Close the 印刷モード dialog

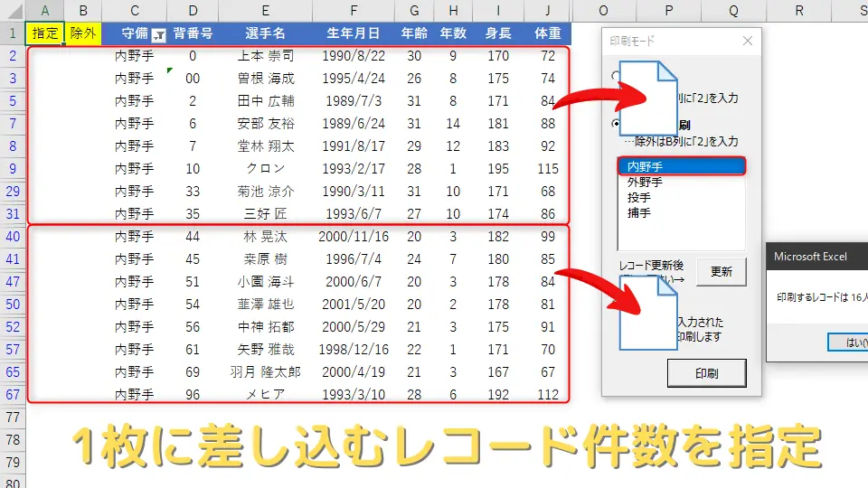tap(747, 41)
